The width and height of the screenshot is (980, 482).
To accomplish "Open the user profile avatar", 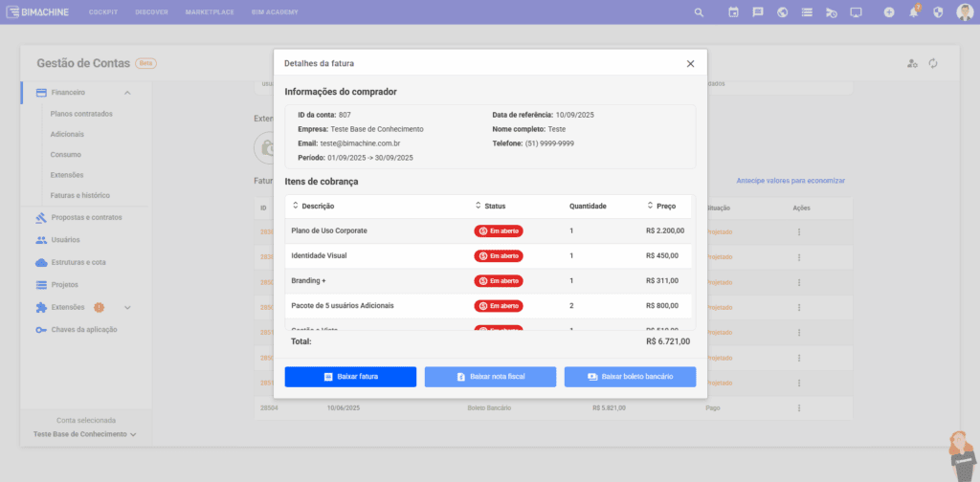I will click(x=965, y=12).
